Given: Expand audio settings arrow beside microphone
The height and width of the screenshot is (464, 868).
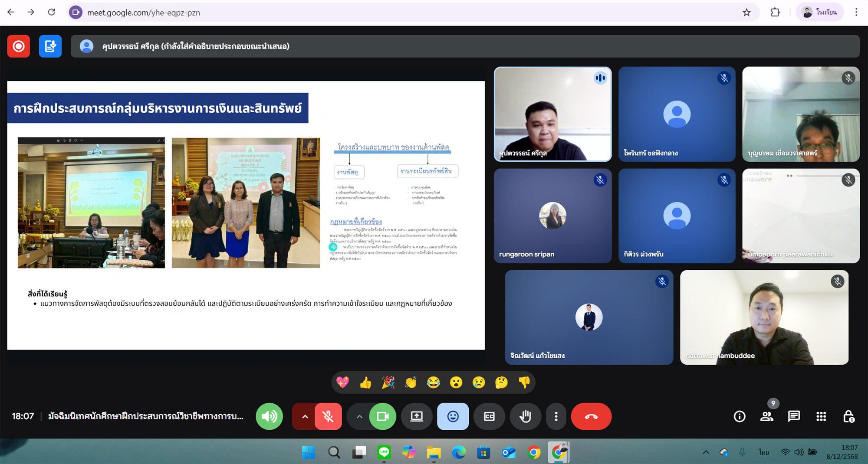Looking at the screenshot, I should [305, 416].
